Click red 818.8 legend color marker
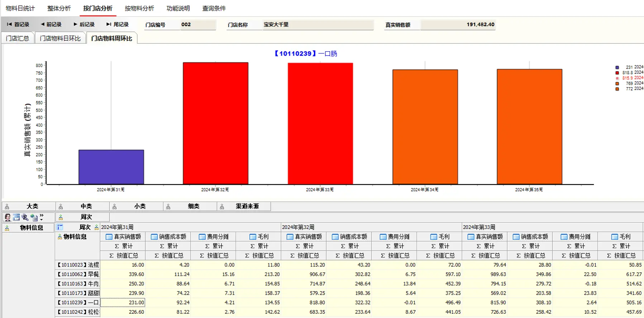Image resolution: width=644 pixels, height=318 pixels. tap(617, 73)
